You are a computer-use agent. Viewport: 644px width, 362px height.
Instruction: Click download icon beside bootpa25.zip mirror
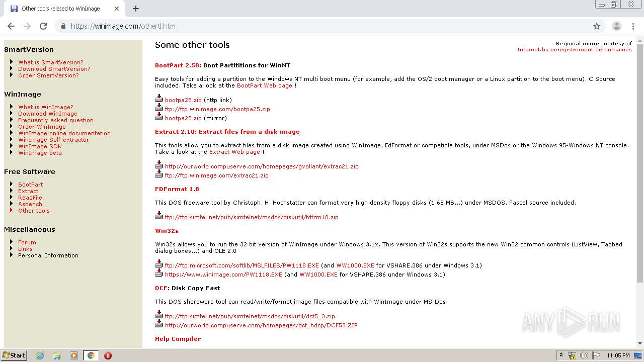[x=159, y=116]
